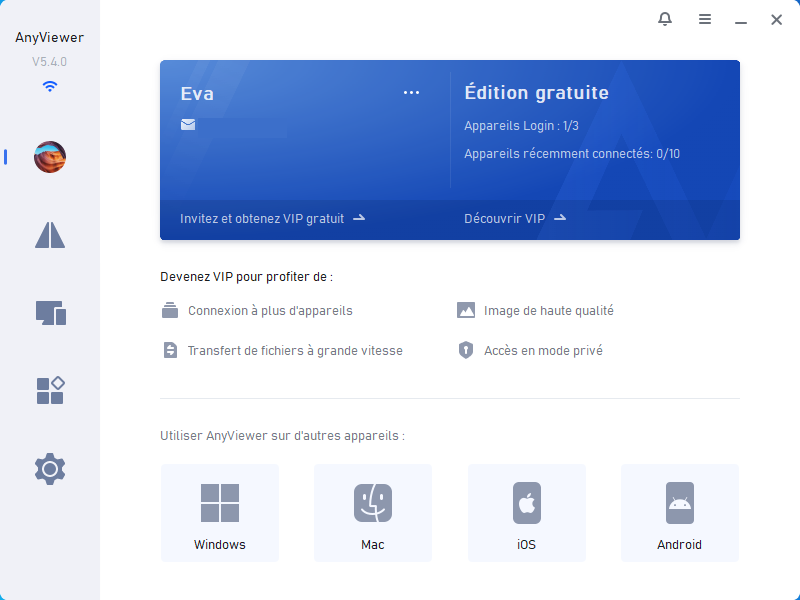The image size is (800, 600).
Task: Click Connexion à plus d'appareils text
Action: (270, 311)
